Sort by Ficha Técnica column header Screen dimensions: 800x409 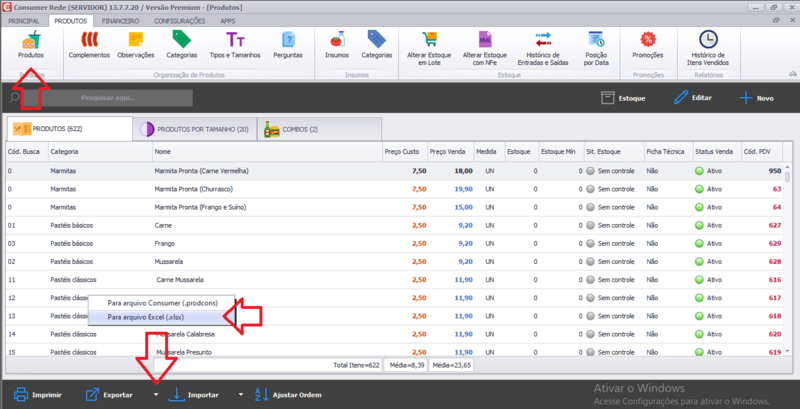coord(668,151)
